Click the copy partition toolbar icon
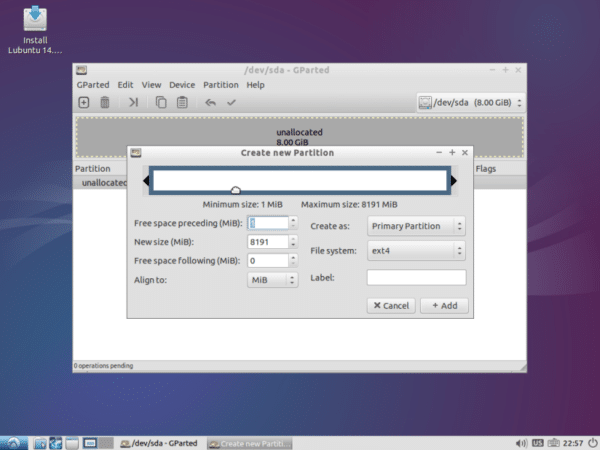The width and height of the screenshot is (600, 450). coord(161,103)
